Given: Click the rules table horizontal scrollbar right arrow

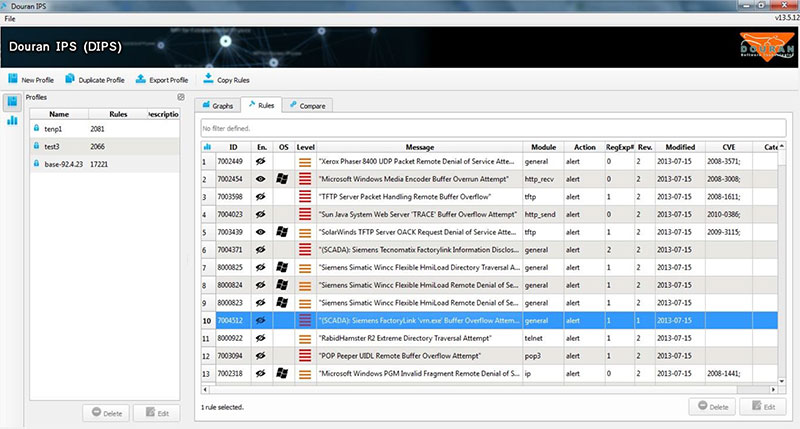Looking at the screenshot, I should [773, 389].
